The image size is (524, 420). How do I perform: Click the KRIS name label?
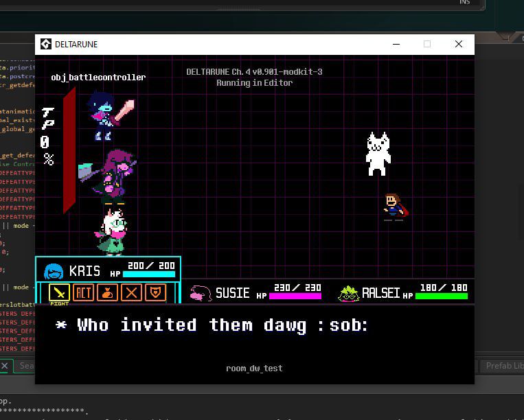tap(84, 271)
